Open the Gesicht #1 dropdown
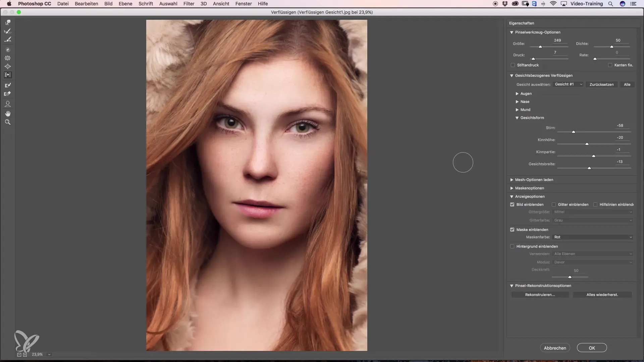 coord(568,84)
